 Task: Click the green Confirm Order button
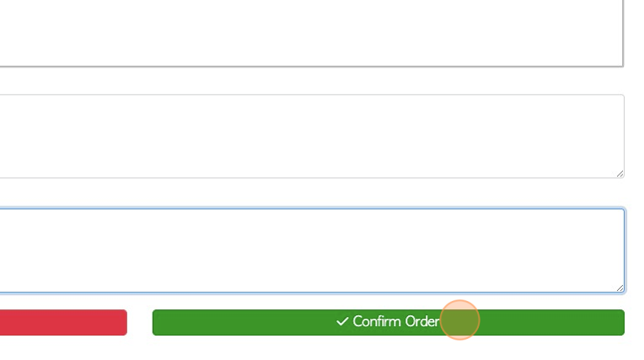388,322
